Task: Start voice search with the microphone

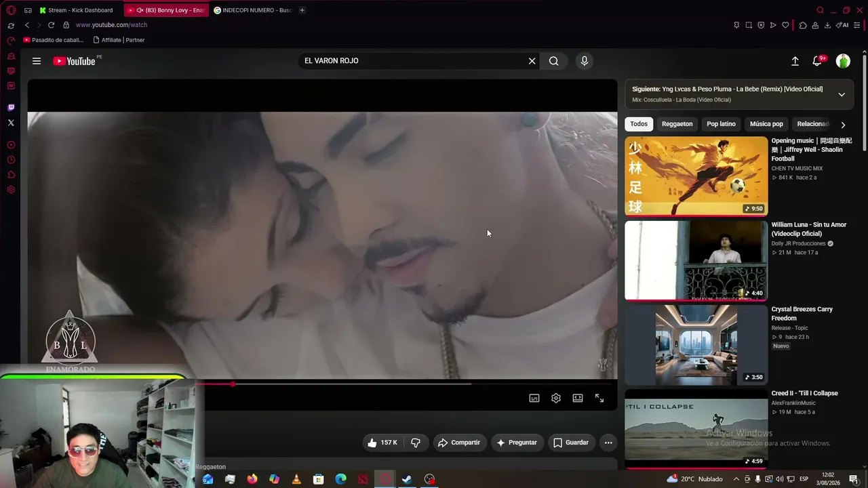Action: pyautogui.click(x=585, y=61)
